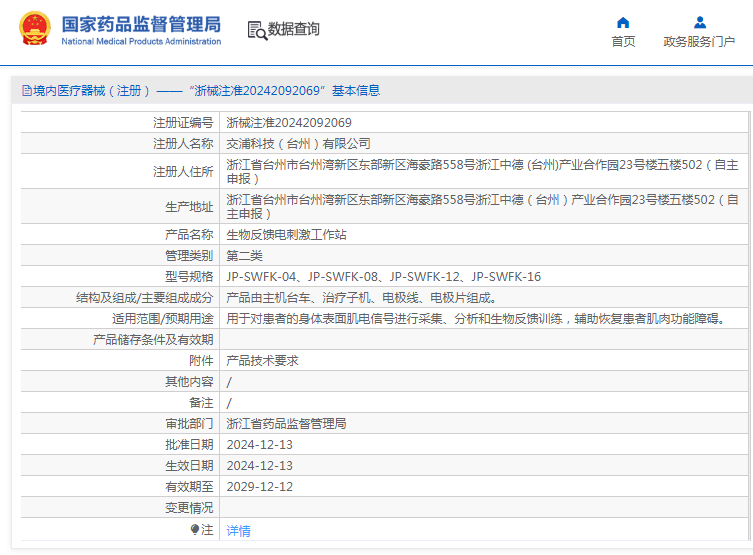Click the 注册证编号 label
Image resolution: width=753 pixels, height=555 pixels.
[x=183, y=123]
